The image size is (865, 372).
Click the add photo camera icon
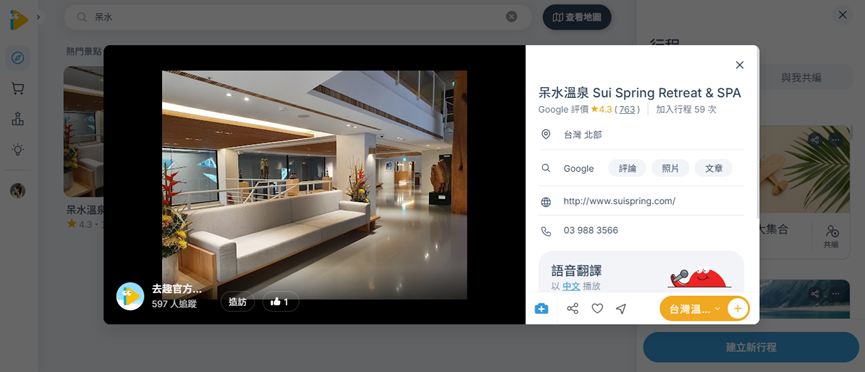pos(542,309)
